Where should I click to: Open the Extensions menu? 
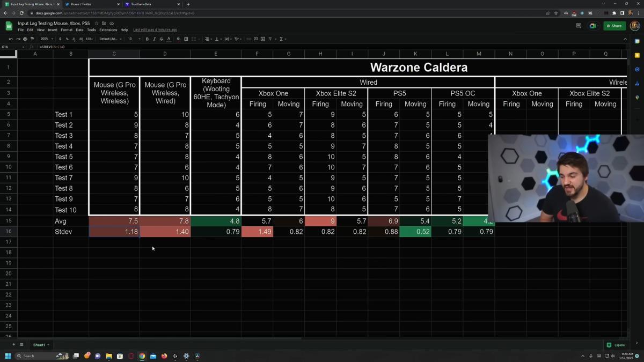108,30
